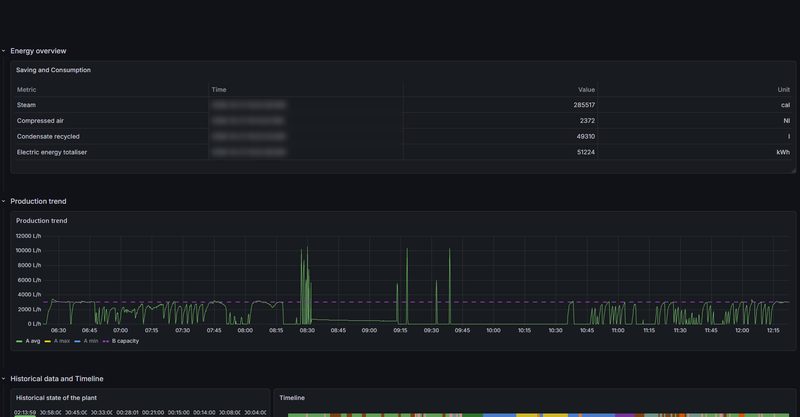Open the Saving and Consumption panel title menu
The image size is (800, 417).
pyautogui.click(x=53, y=70)
